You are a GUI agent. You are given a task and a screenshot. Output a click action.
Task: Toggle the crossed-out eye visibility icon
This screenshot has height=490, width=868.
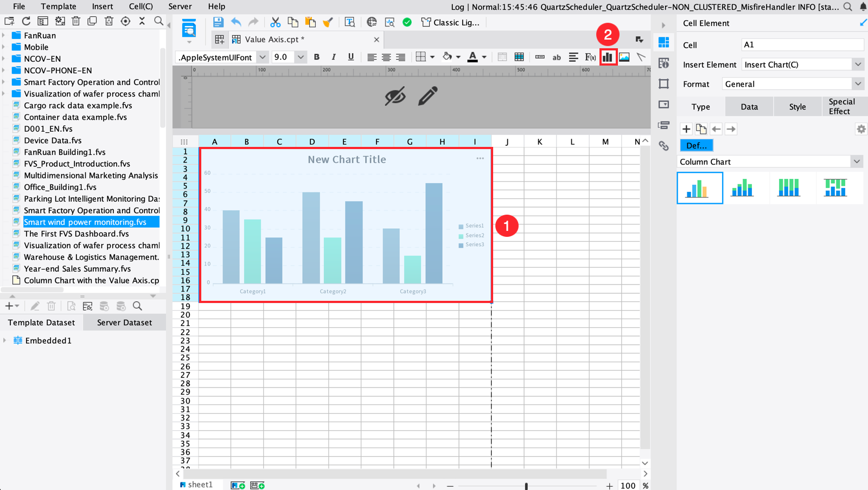[x=395, y=96]
